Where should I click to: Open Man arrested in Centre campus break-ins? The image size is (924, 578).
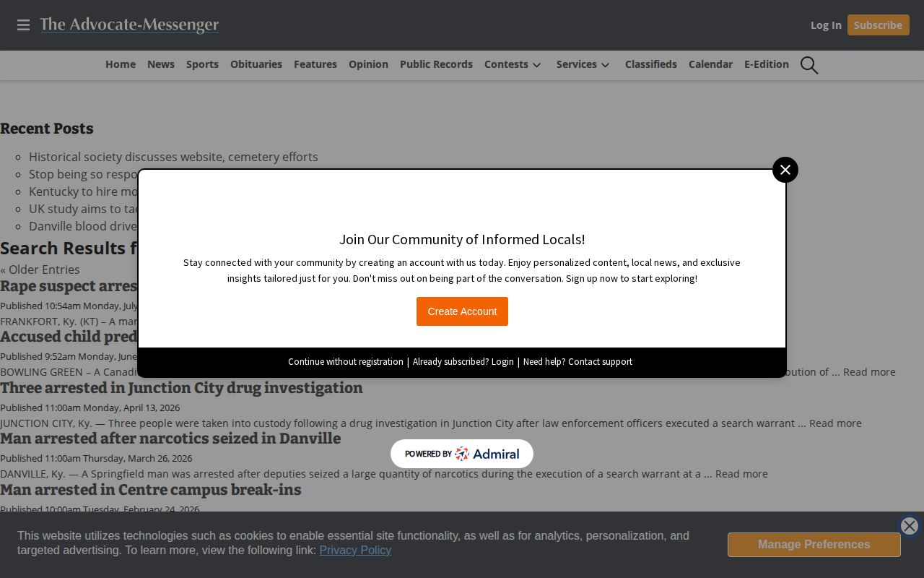[x=151, y=490]
